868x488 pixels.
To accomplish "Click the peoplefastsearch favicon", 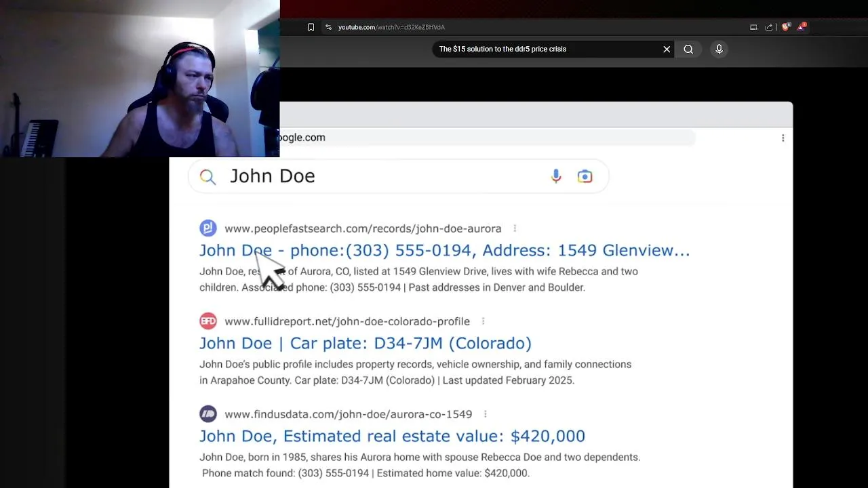I will point(208,228).
